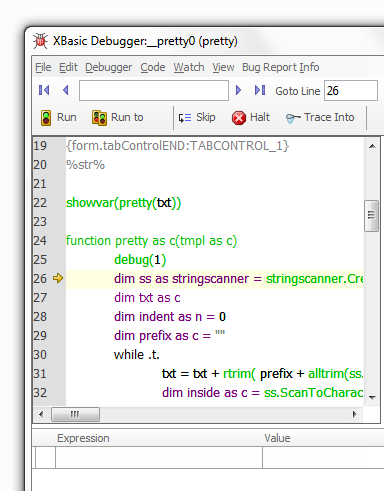
Task: Click the vertical scrollbar thumb in code pane
Action: coord(371,216)
